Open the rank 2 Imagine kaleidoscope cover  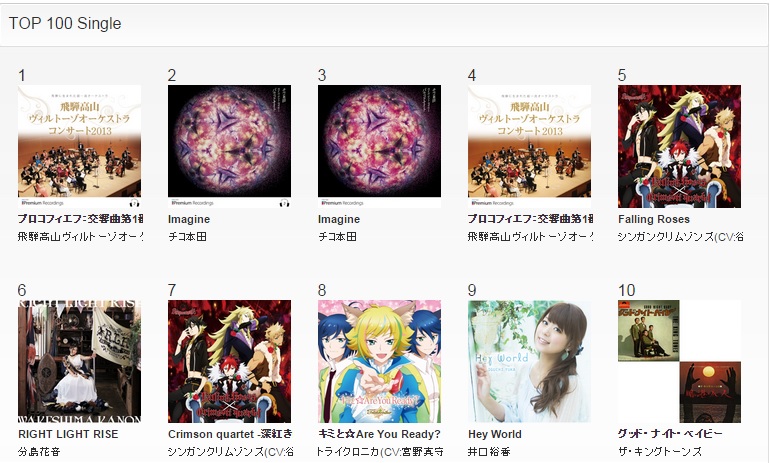click(x=229, y=146)
